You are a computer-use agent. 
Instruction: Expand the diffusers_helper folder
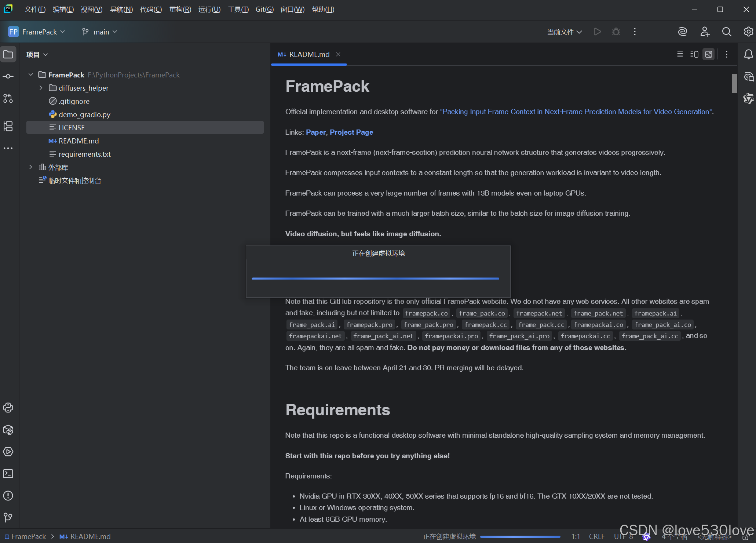pyautogui.click(x=41, y=88)
